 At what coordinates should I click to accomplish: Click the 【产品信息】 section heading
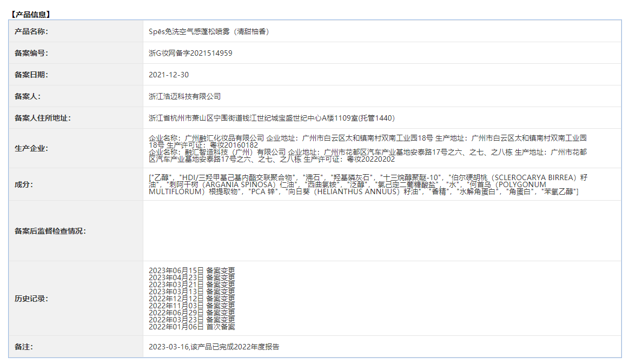[30, 15]
